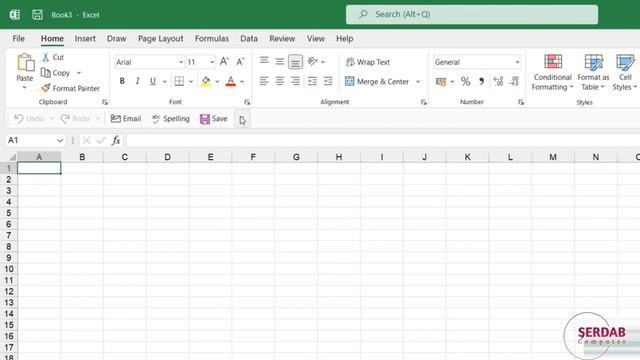Click the Select All corner triangle
The width and height of the screenshot is (640, 360).
(x=13, y=157)
